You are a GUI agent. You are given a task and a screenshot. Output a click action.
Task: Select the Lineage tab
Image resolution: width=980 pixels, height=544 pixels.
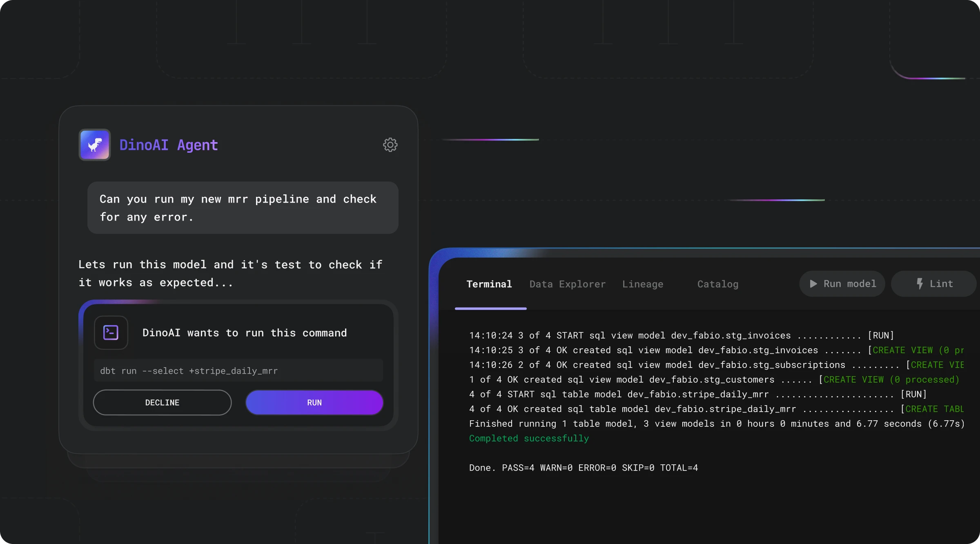pyautogui.click(x=642, y=284)
